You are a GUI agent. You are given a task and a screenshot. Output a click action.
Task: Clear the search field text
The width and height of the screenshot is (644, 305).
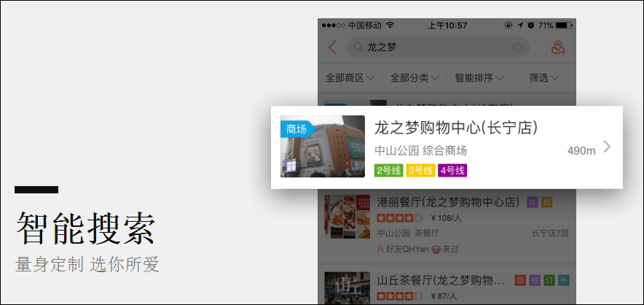pyautogui.click(x=517, y=47)
